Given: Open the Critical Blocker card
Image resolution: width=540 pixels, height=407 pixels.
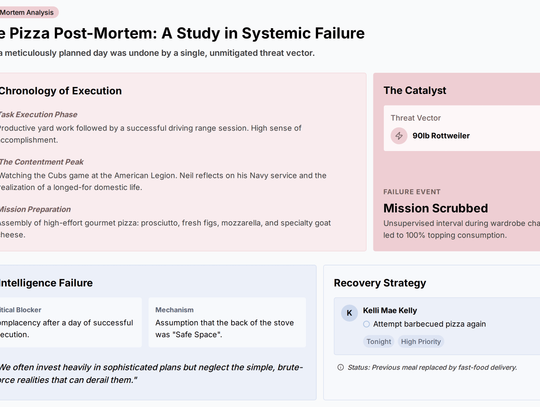Looking at the screenshot, I should click(71, 322).
